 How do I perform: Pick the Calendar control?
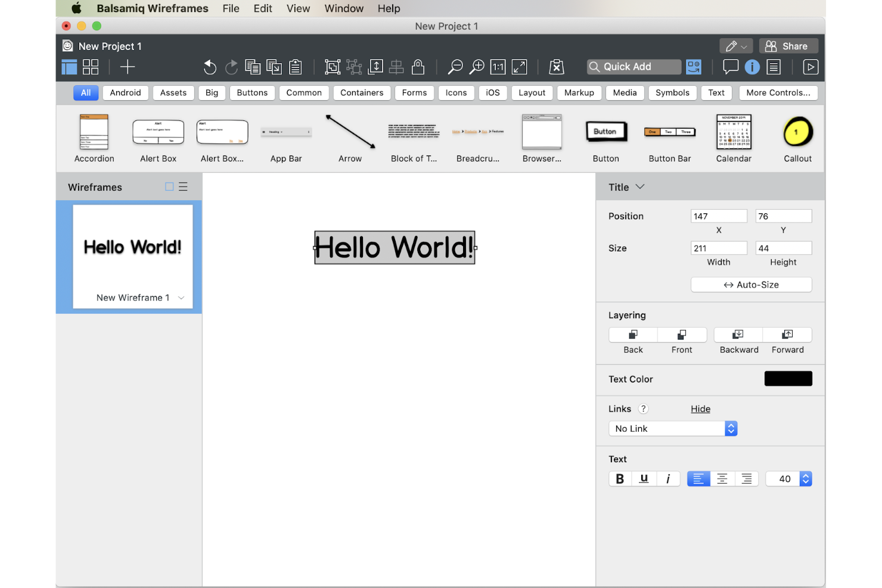734,139
